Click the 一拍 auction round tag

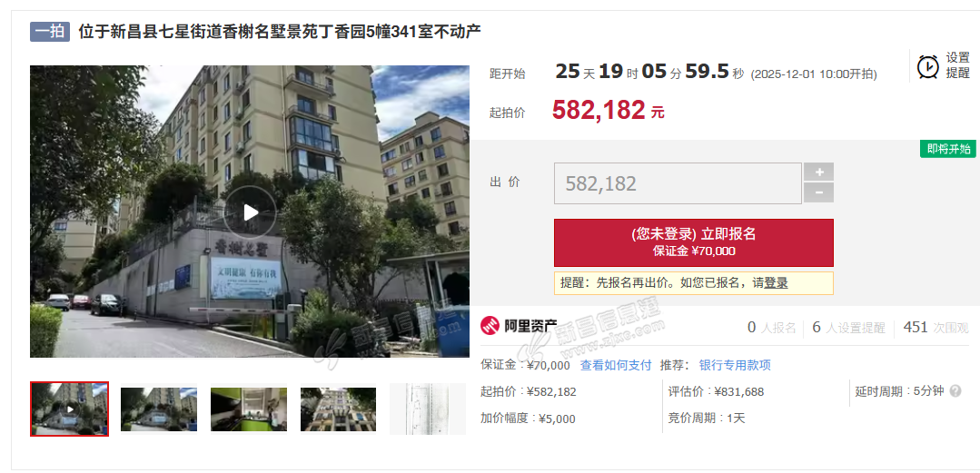click(x=49, y=31)
